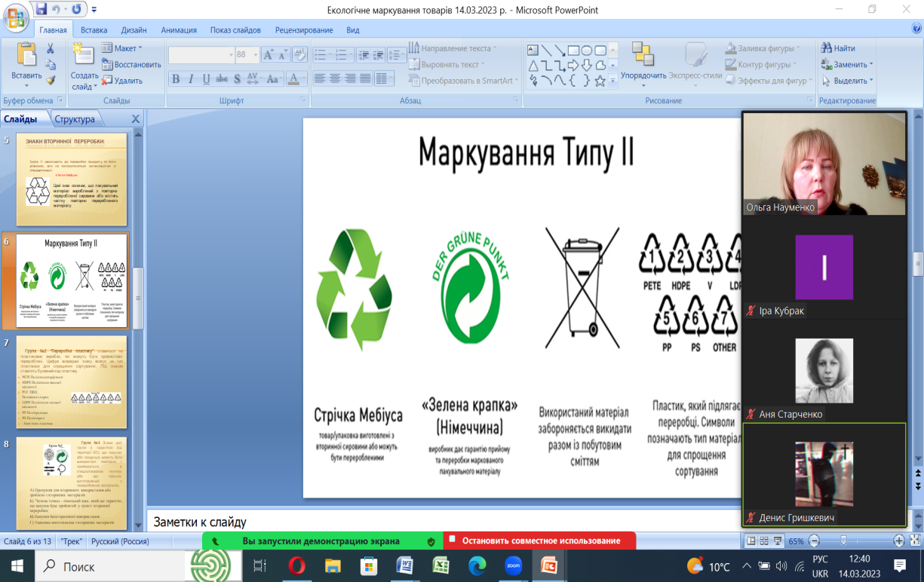Click the Заметки к слайду notes field

click(444, 522)
